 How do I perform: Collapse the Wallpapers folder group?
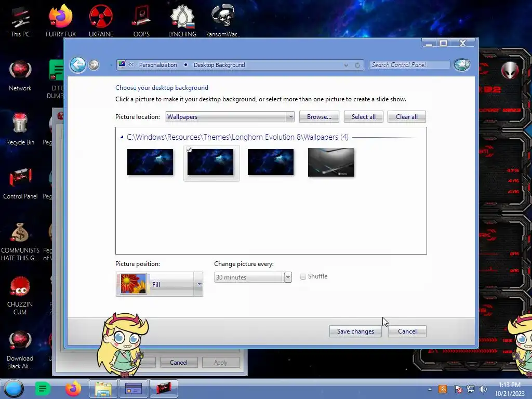122,137
